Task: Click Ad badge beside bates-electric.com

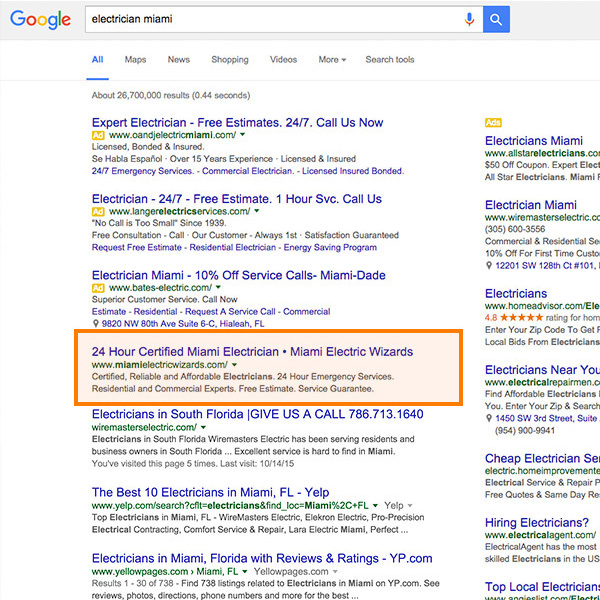Action: point(98,288)
